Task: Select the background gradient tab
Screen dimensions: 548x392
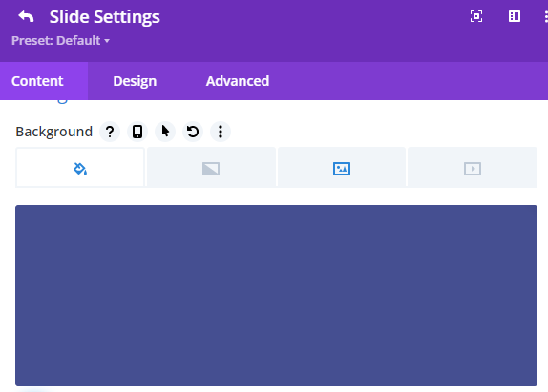Action: 211,168
